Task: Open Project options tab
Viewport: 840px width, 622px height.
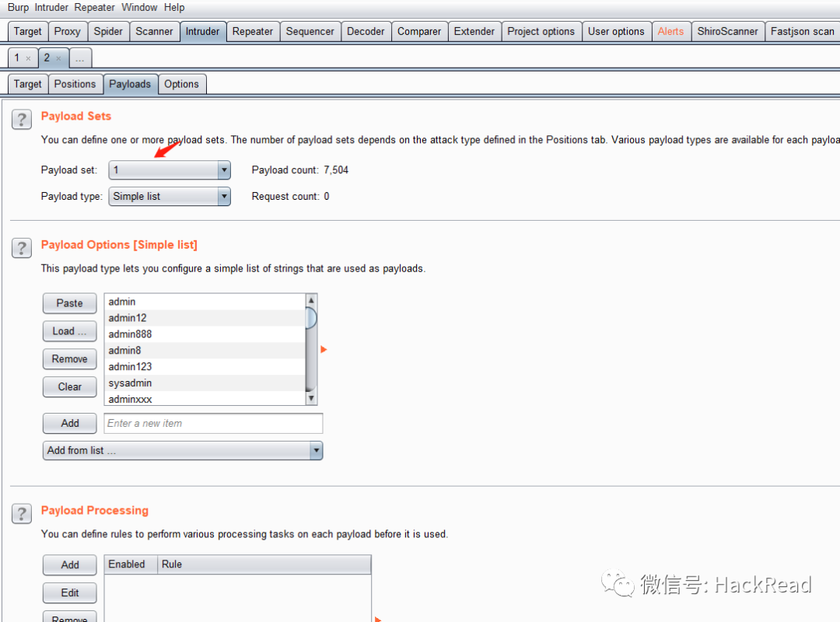Action: click(541, 32)
